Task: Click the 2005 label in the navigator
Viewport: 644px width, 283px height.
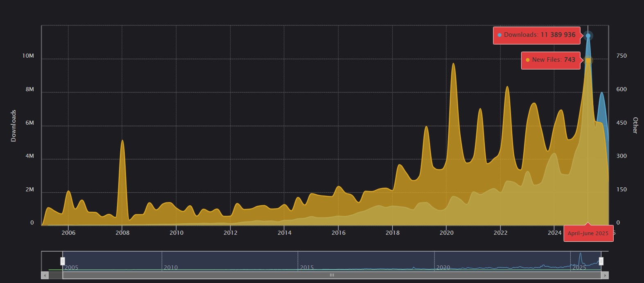Action: (72, 267)
